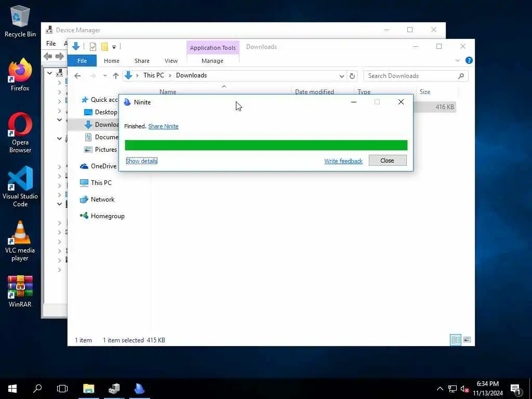
Task: Click the Show details link
Action: [x=141, y=161]
